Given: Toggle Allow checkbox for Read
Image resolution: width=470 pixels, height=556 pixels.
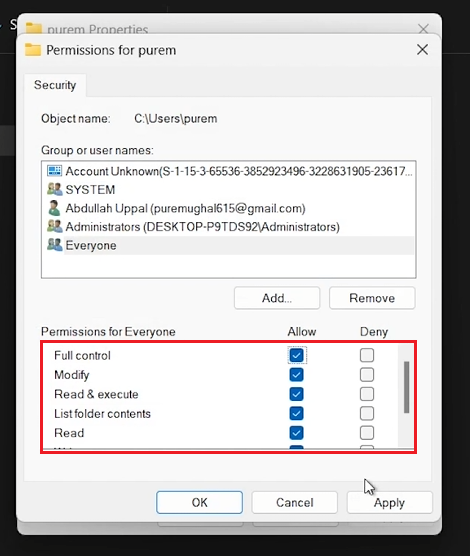Looking at the screenshot, I should pyautogui.click(x=297, y=433).
